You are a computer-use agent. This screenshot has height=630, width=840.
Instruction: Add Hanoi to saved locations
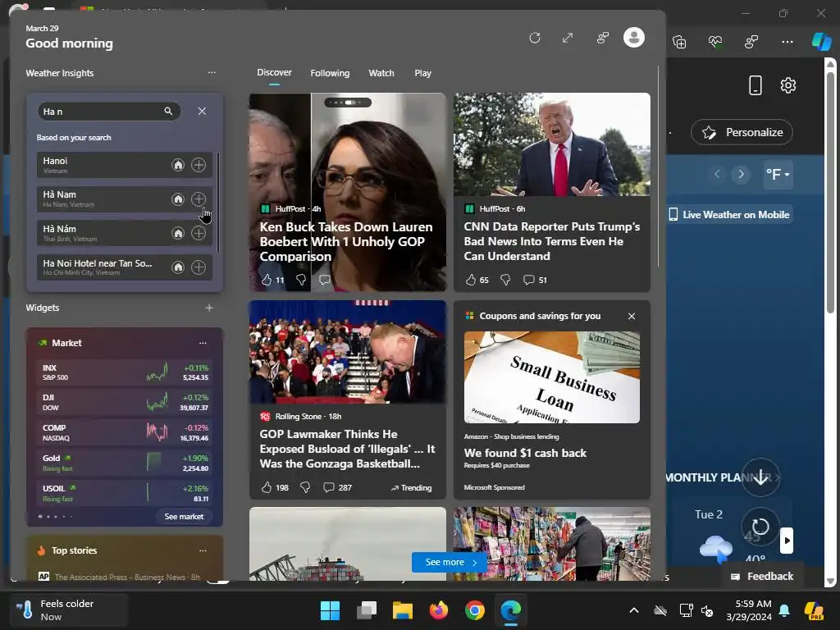(199, 165)
